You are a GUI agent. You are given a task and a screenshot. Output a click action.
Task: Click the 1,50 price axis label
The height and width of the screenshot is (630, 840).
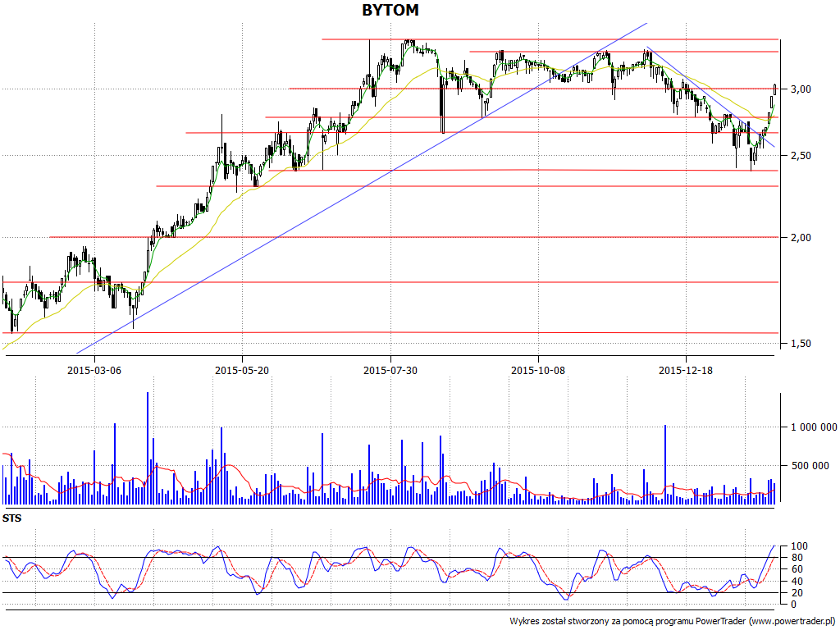coord(801,344)
